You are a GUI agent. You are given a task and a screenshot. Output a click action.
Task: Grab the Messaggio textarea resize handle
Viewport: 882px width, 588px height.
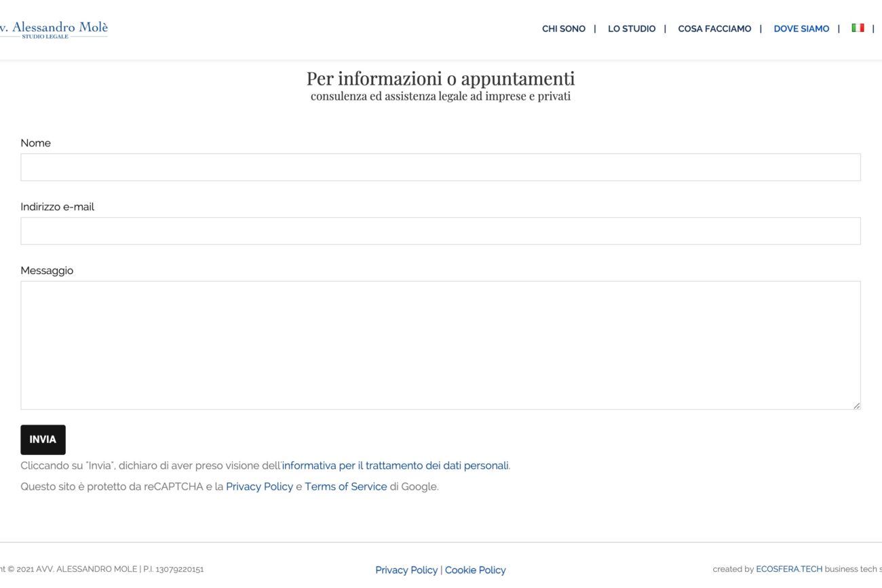tap(856, 405)
